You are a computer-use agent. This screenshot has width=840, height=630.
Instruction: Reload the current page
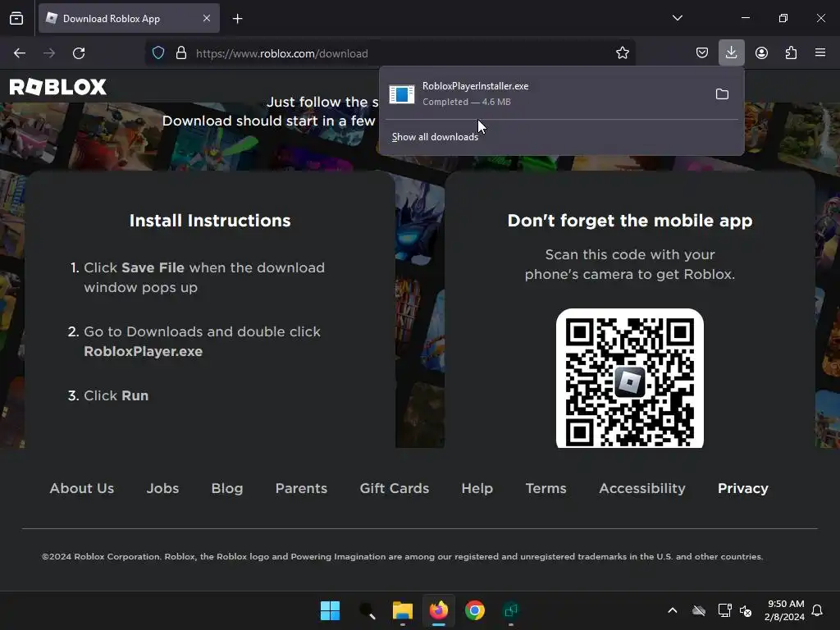(x=79, y=53)
